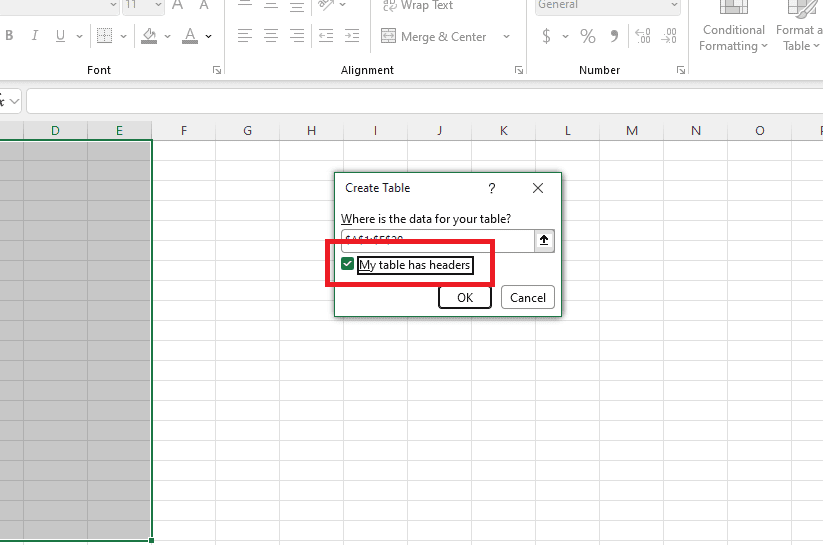Screen dimensions: 823x545
Task: Click 'My table has headers' label text
Action: tap(415, 265)
